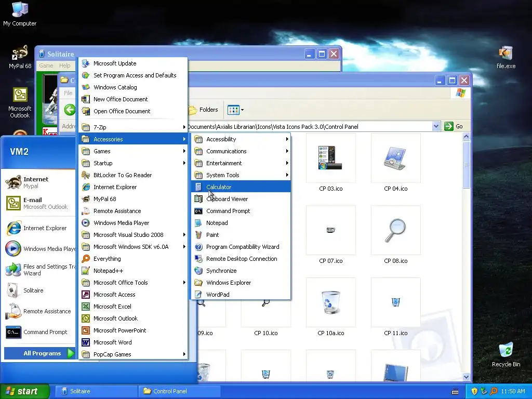Click the Program Compatibility Wizard icon
The image size is (532, 399).
[198, 247]
